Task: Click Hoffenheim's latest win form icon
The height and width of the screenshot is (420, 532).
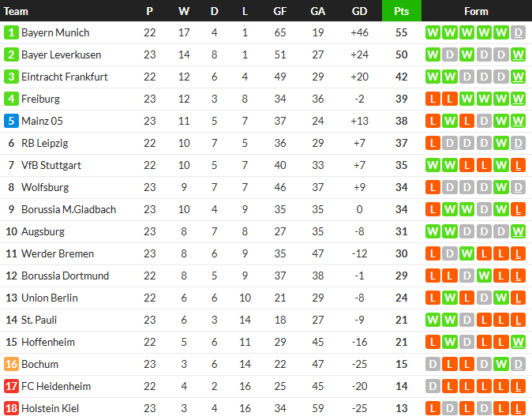Action: point(518,343)
